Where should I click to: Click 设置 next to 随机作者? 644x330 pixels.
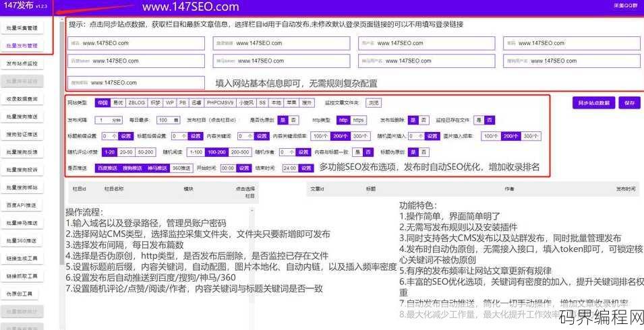point(303,152)
